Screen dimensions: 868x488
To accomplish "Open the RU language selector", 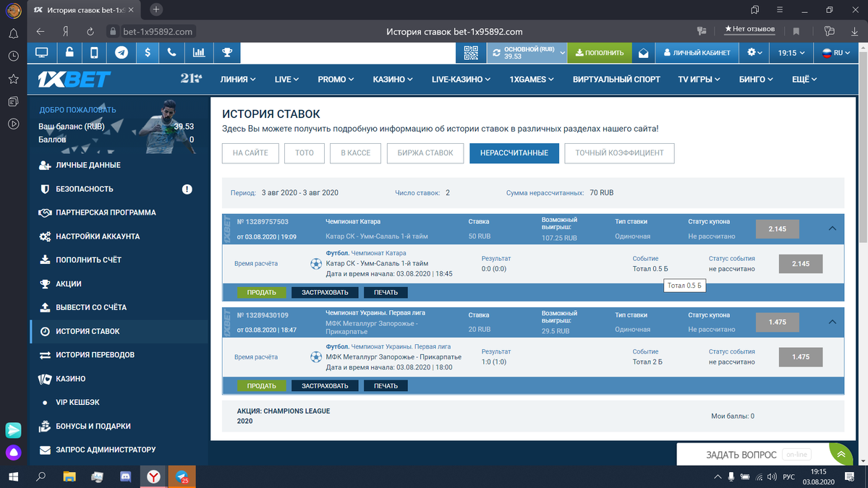I will [x=838, y=53].
